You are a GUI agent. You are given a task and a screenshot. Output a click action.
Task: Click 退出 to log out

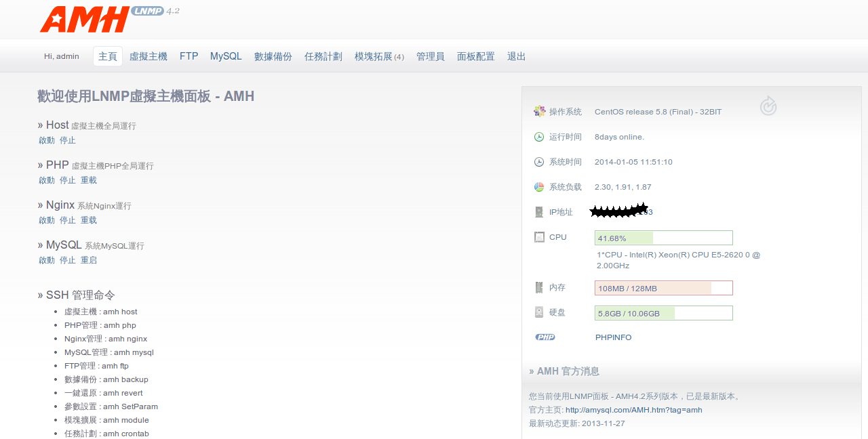pos(516,56)
